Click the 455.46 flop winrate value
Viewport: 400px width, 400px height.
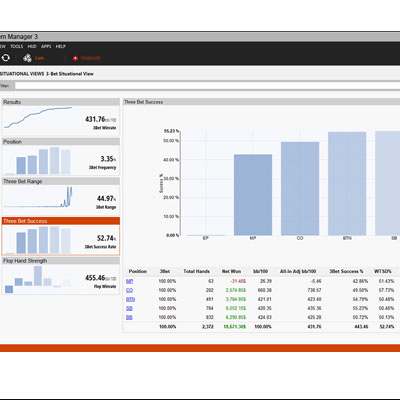(x=95, y=278)
